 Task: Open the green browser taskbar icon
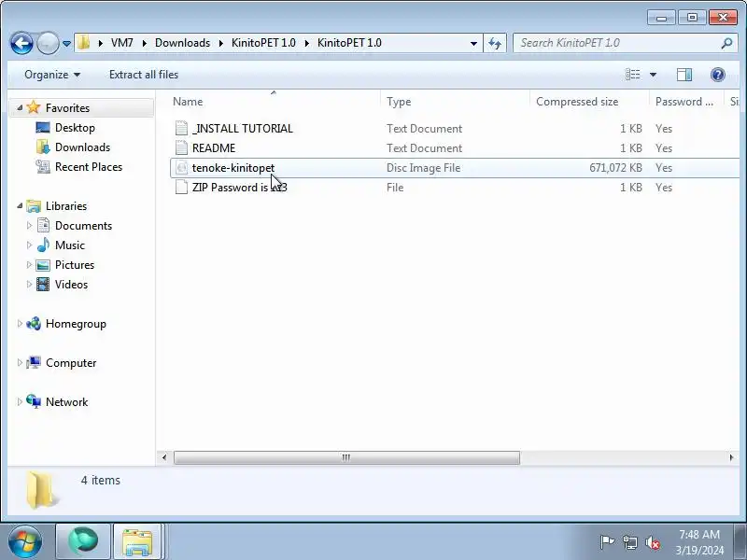[x=83, y=541]
